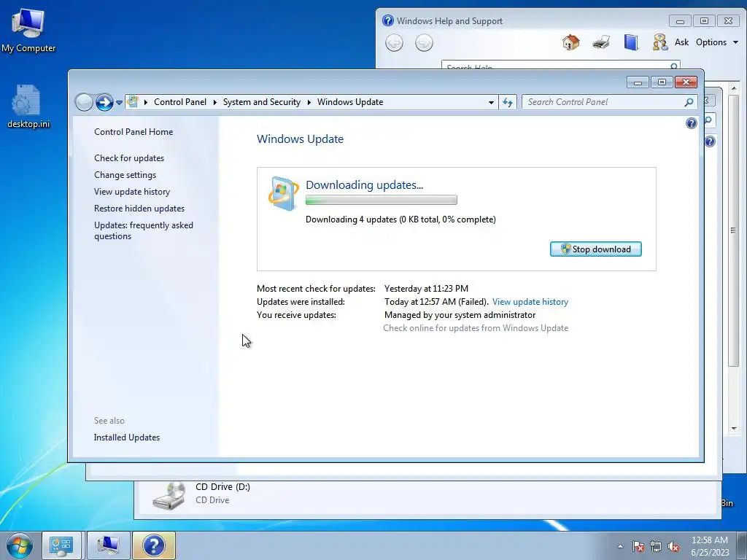
Task: Select desktop.ini file icon on desktop
Action: [28, 106]
